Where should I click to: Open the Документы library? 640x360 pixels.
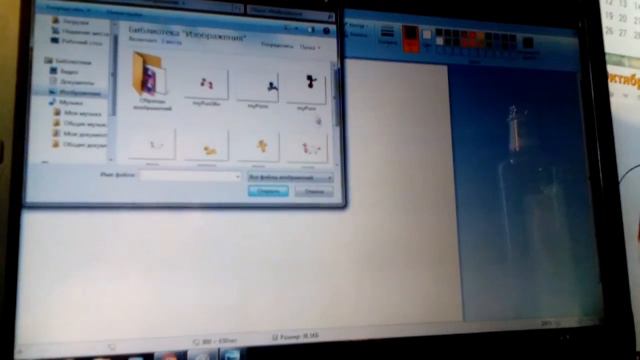coord(72,82)
